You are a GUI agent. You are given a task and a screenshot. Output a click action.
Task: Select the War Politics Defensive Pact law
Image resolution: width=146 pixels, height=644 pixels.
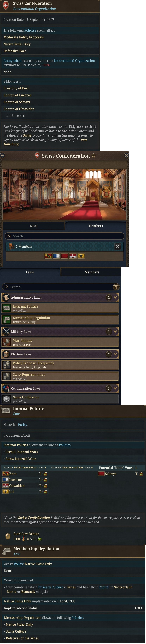(x=60, y=342)
